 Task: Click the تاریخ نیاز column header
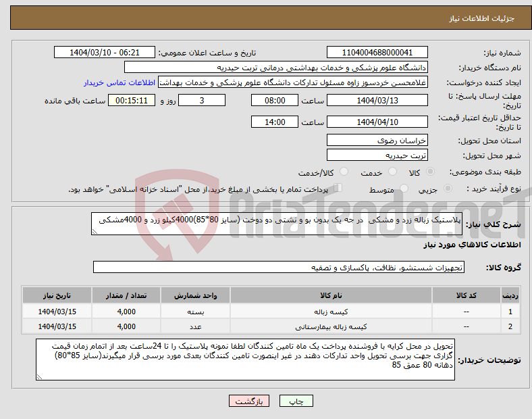(x=57, y=295)
